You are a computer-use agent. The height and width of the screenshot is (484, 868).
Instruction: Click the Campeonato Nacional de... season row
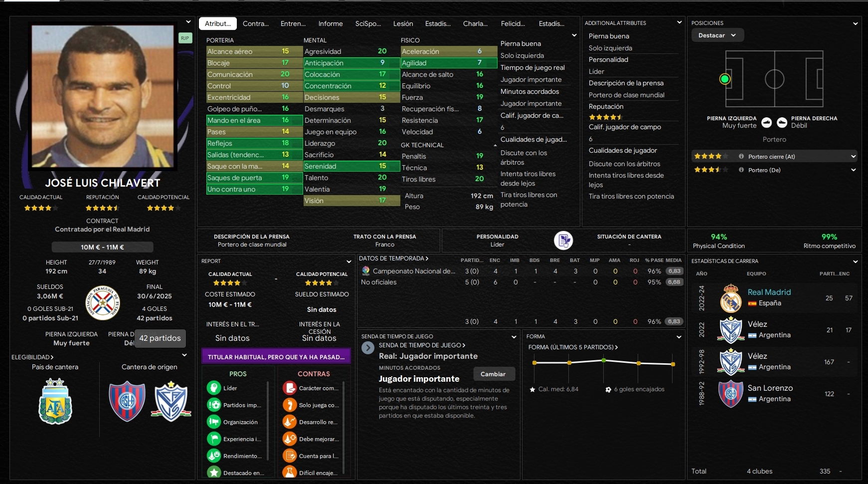point(521,271)
